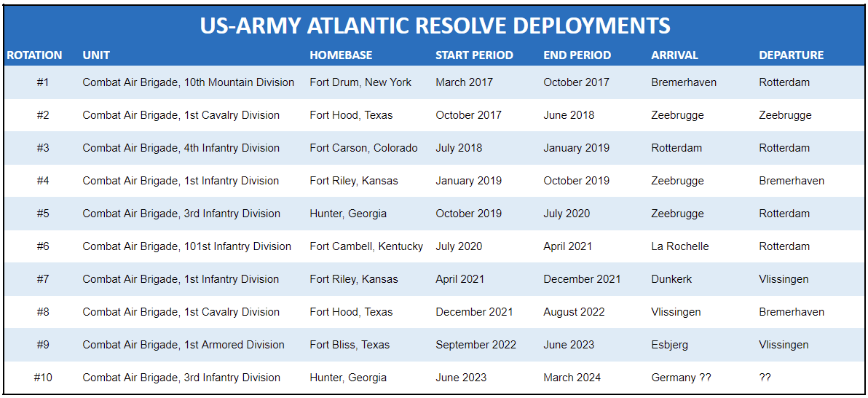Click rotation cell '#7'

point(43,279)
